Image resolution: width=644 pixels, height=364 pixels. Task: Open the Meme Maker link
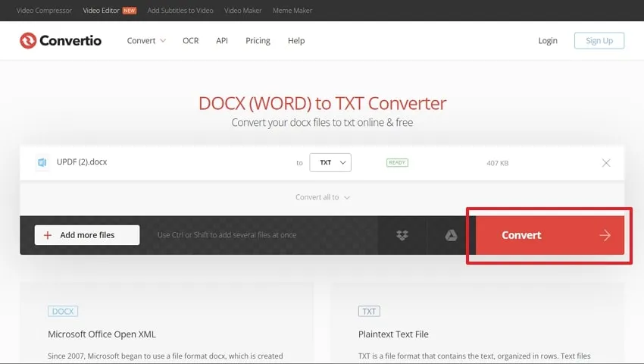point(292,11)
